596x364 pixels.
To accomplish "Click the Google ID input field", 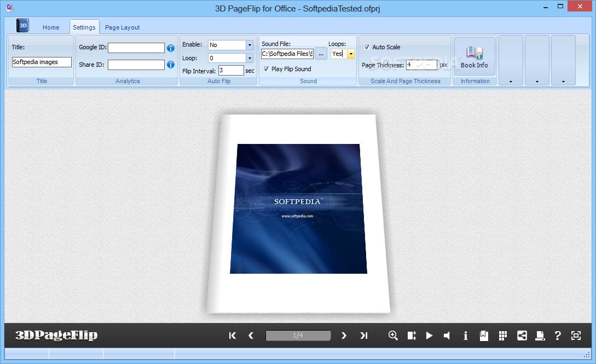I will pyautogui.click(x=136, y=48).
